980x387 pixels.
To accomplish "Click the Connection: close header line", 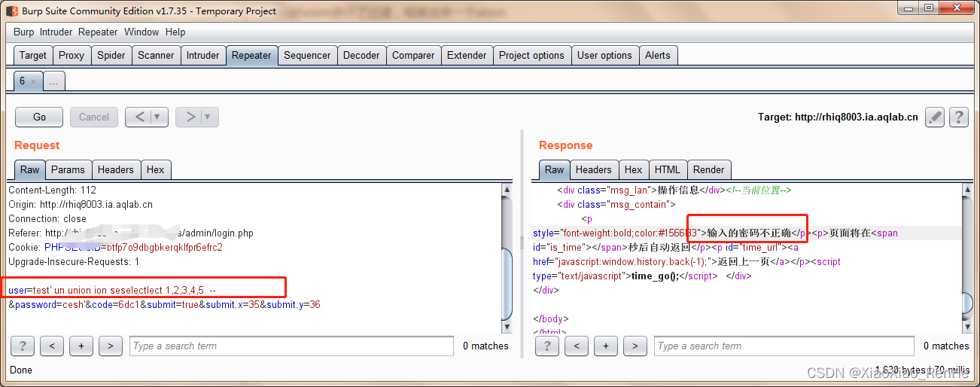I will click(47, 218).
